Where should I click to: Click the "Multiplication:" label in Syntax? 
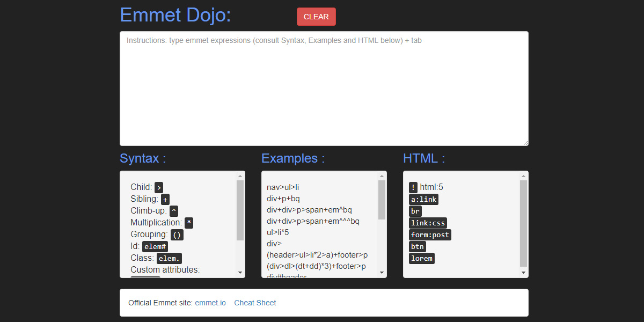click(156, 222)
